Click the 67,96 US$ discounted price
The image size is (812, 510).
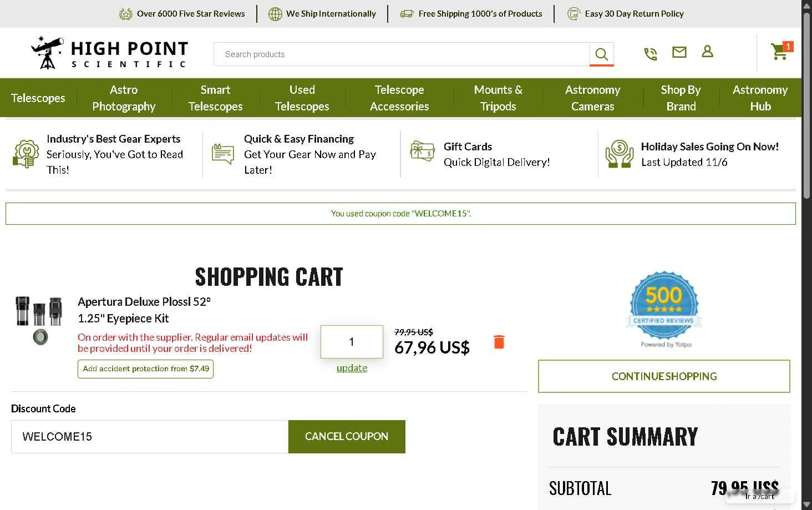(432, 348)
